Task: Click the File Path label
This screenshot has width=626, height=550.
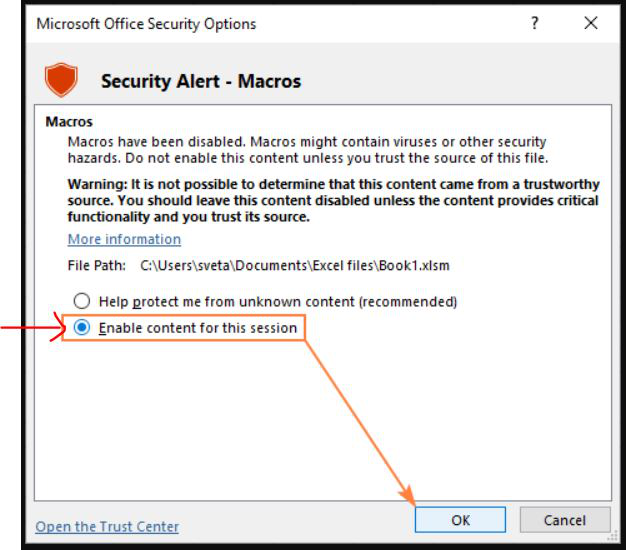Action: [97, 266]
